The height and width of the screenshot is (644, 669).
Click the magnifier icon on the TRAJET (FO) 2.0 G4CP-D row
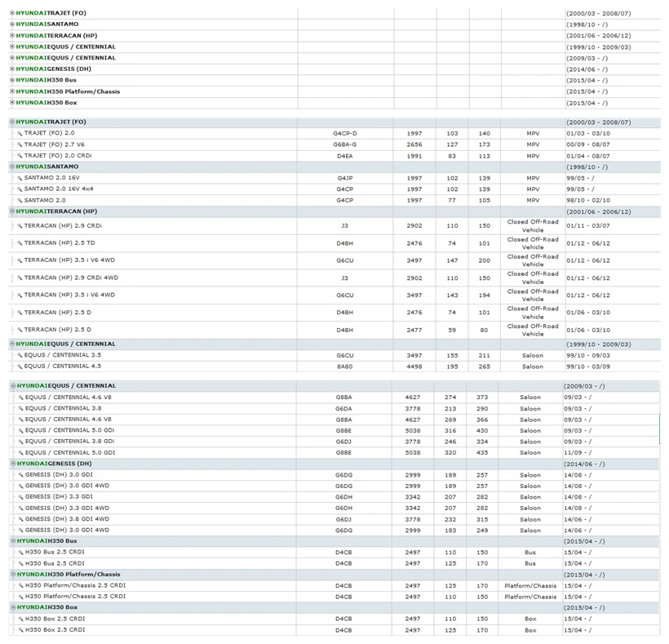coord(20,133)
